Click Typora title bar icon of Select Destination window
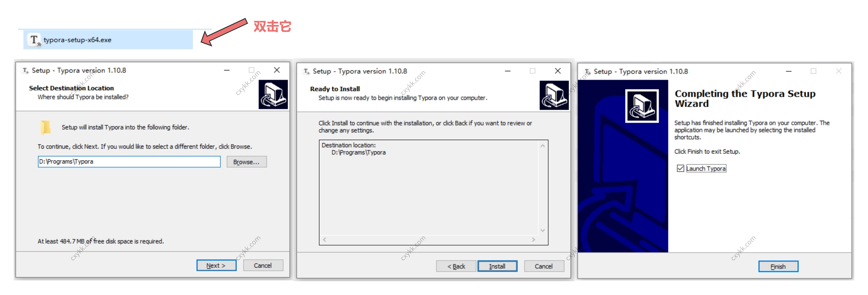868x295 pixels. click(25, 71)
